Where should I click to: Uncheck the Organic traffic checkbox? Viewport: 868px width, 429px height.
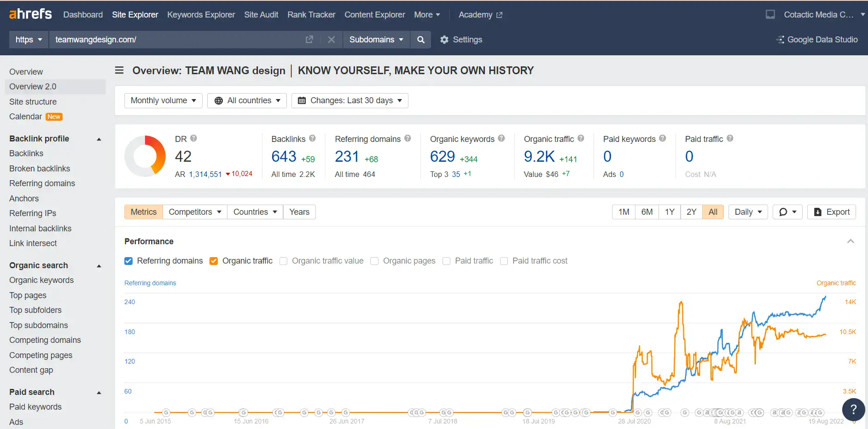point(214,261)
